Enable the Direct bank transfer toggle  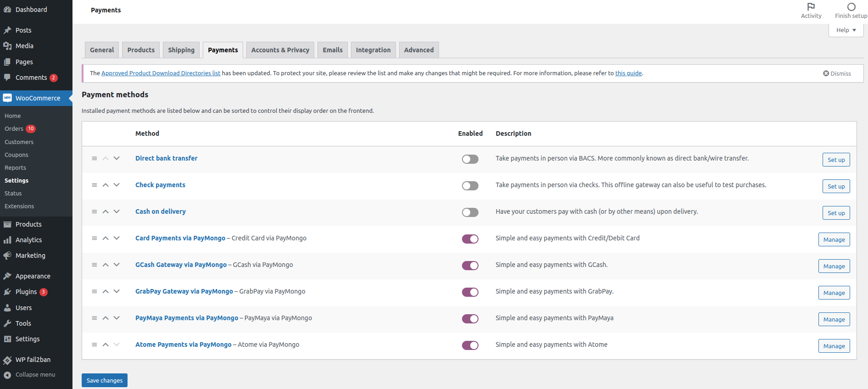(470, 159)
